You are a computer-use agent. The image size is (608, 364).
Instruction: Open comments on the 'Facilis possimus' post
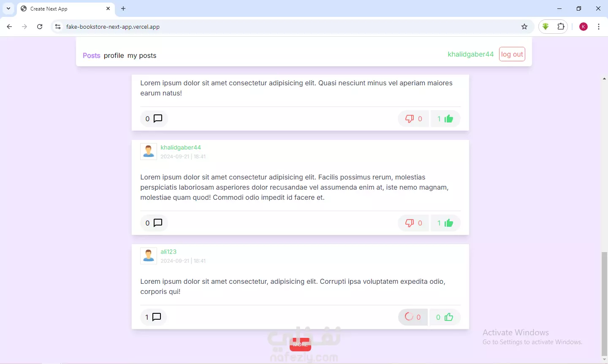pos(154,223)
